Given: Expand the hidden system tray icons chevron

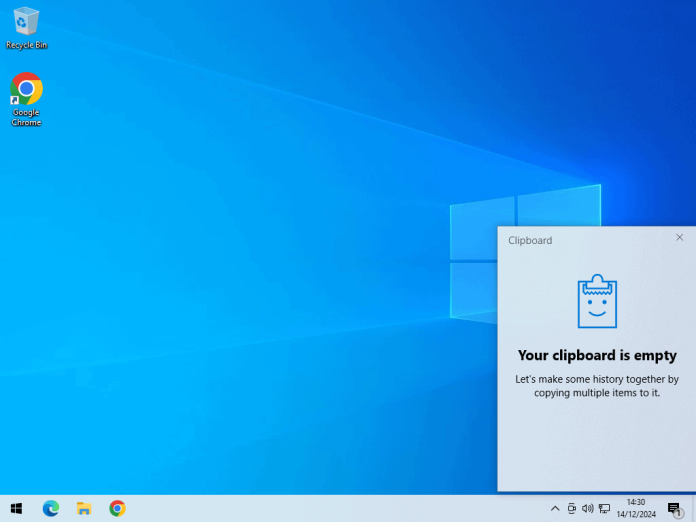Looking at the screenshot, I should click(x=555, y=508).
